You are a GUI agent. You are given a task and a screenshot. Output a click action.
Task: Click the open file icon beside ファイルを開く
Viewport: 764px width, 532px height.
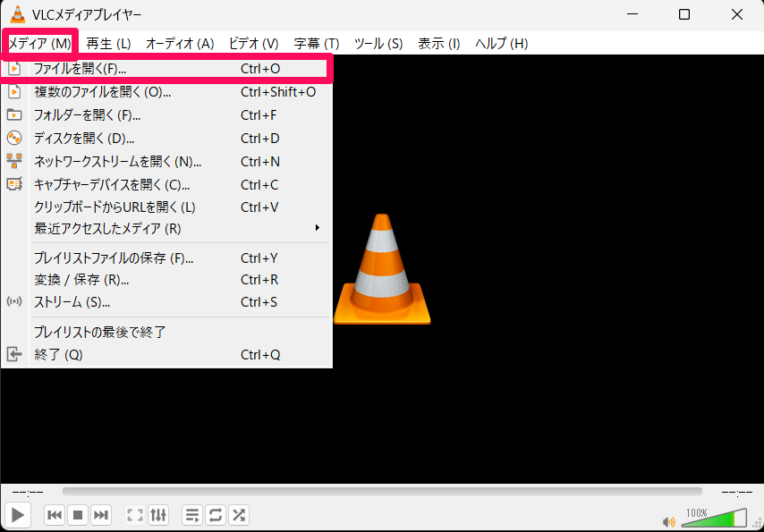pos(14,69)
